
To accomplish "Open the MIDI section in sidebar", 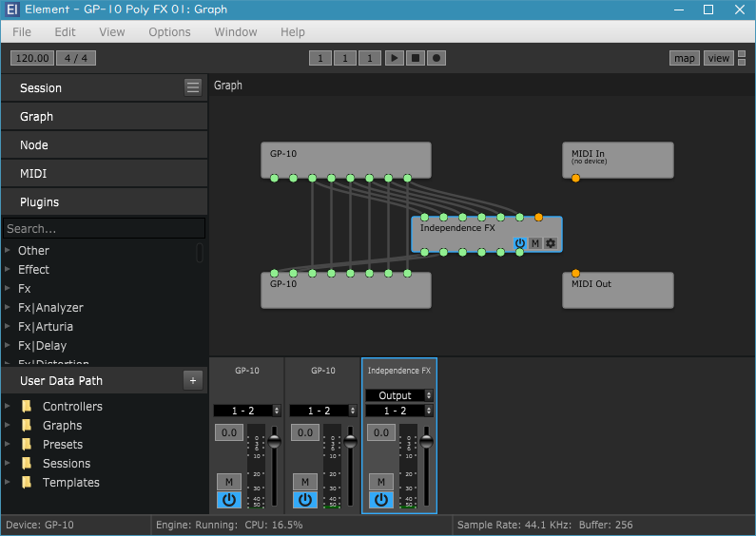I will click(x=105, y=173).
